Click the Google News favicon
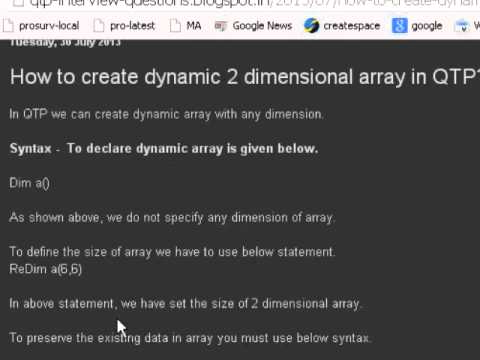Viewport: 480px width, 360px height. pos(220,26)
